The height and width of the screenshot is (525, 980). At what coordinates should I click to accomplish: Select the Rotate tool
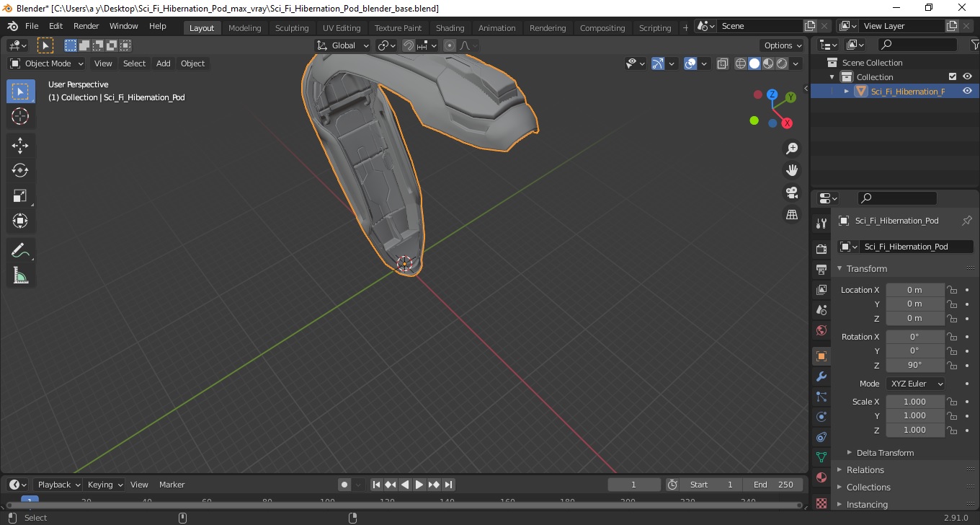pos(20,170)
